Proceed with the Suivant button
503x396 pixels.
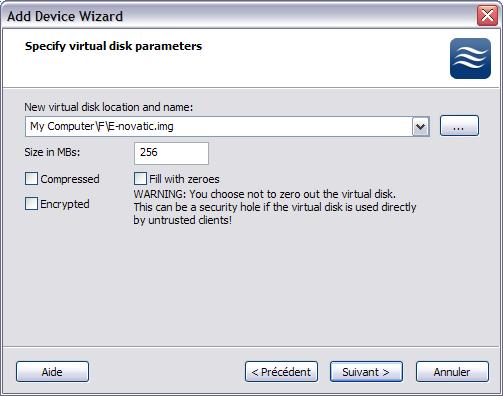(x=366, y=372)
